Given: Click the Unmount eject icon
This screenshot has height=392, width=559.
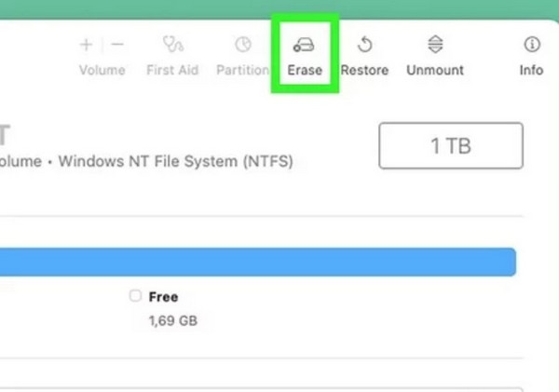Looking at the screenshot, I should [435, 44].
